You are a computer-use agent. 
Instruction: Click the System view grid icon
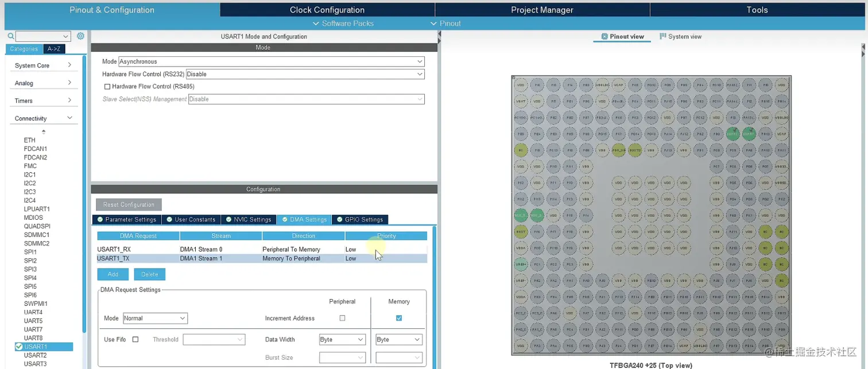coord(663,36)
